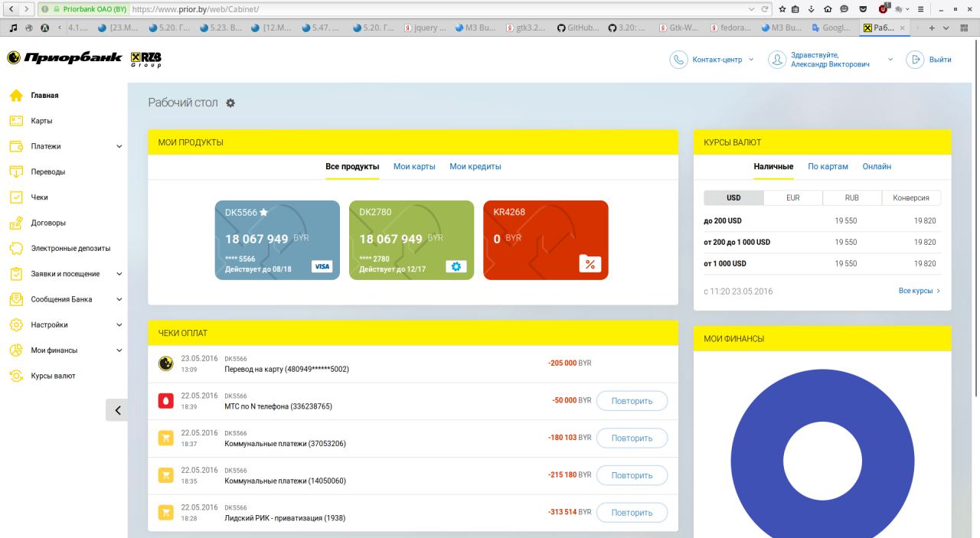
Task: Expand the Заявки и посещение submenu chevron
Action: point(119,274)
